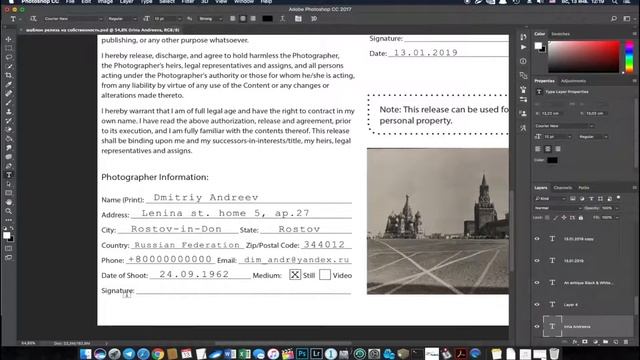Click the Signature line under Photographer Information

click(x=244, y=290)
